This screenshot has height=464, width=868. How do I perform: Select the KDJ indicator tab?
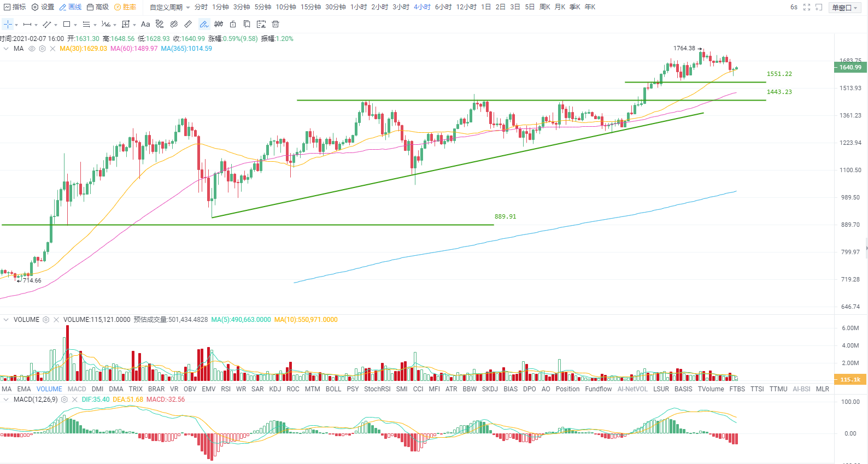[275, 389]
